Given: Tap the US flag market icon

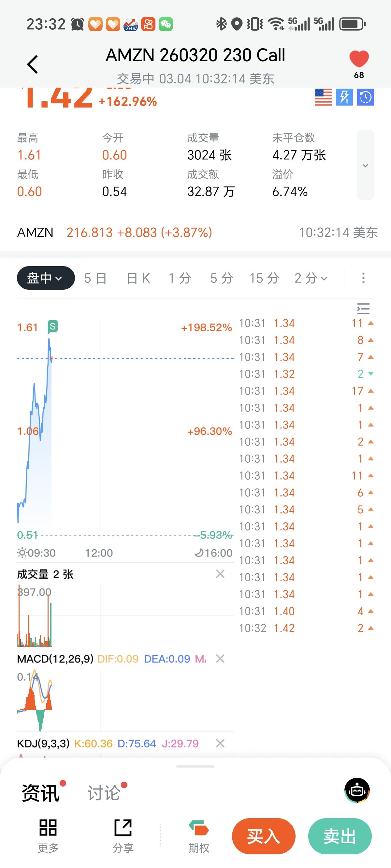Looking at the screenshot, I should (323, 97).
